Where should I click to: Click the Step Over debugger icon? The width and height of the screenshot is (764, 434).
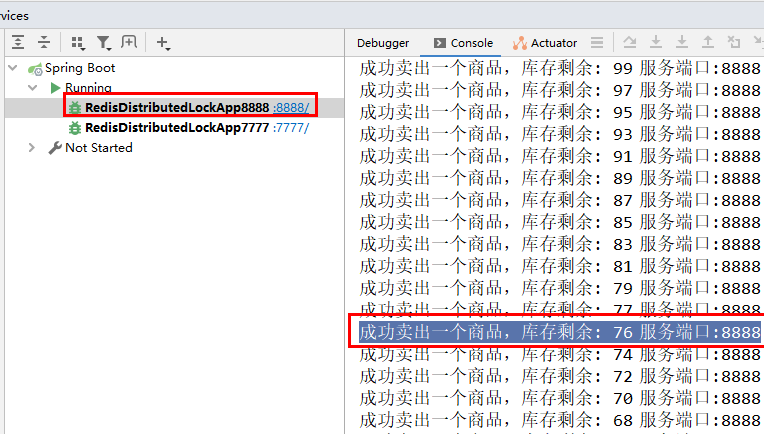pos(630,42)
